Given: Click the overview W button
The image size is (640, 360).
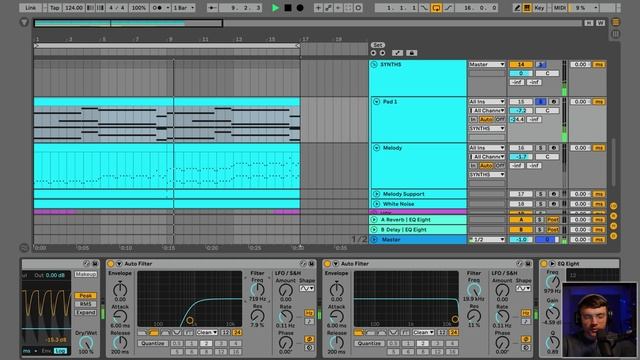Looking at the screenshot, I should [600, 23].
